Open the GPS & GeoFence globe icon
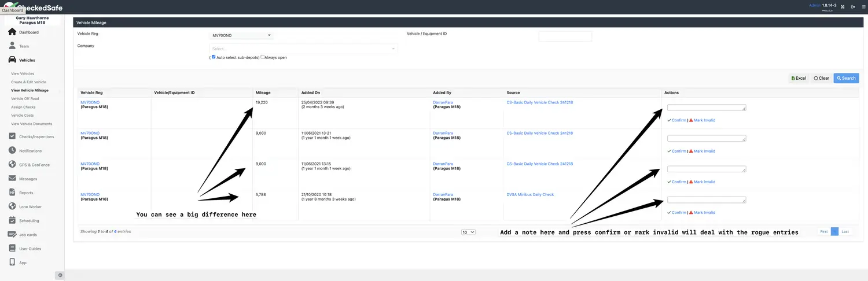Viewport: 868px width, 281px height. click(12, 165)
